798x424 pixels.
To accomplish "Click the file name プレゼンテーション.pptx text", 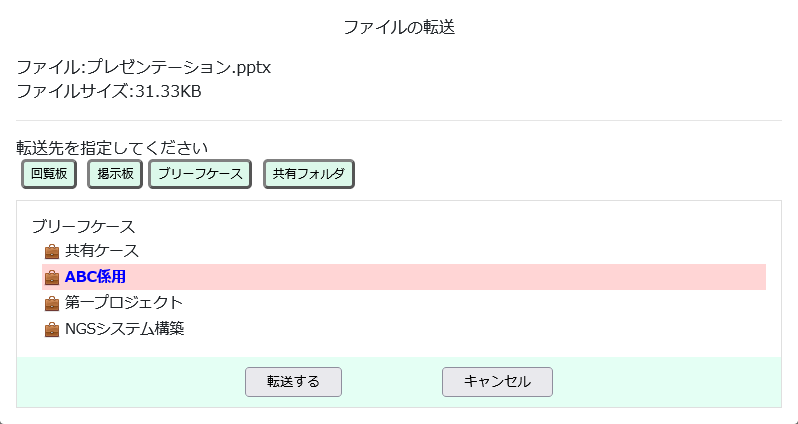I will pos(179,67).
